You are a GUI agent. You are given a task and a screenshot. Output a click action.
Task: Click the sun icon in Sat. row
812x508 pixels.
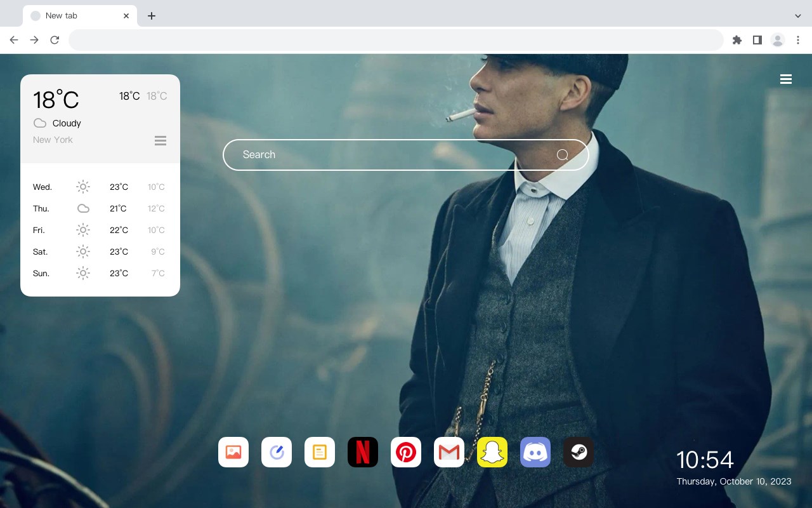click(x=83, y=251)
